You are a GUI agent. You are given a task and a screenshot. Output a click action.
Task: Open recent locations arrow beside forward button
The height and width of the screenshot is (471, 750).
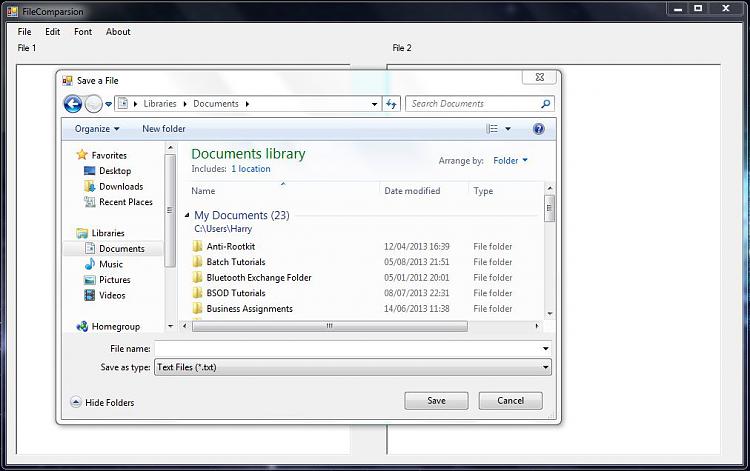[x=109, y=104]
